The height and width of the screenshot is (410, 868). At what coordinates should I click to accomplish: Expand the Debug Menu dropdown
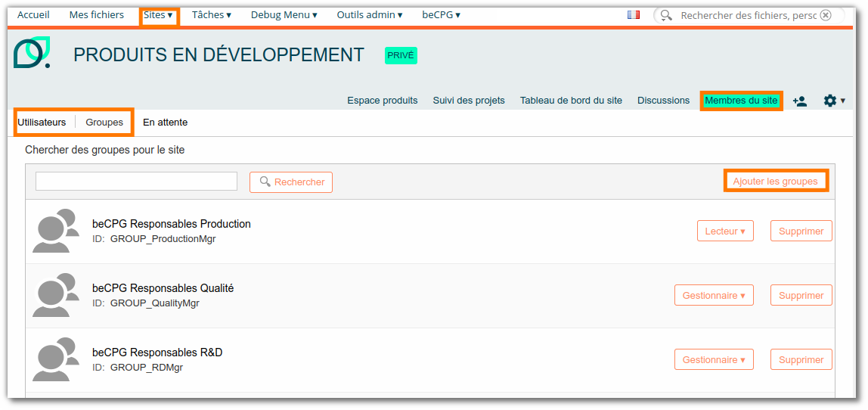tap(284, 15)
